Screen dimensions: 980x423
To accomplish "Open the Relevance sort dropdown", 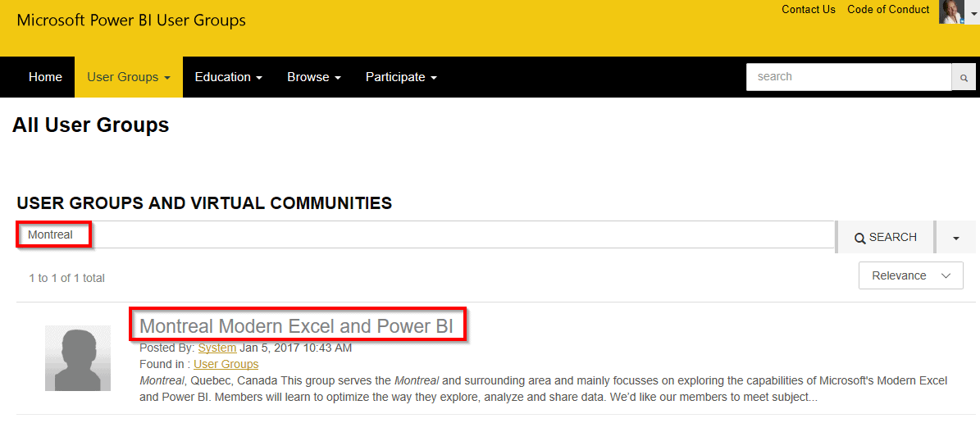I will click(x=910, y=276).
